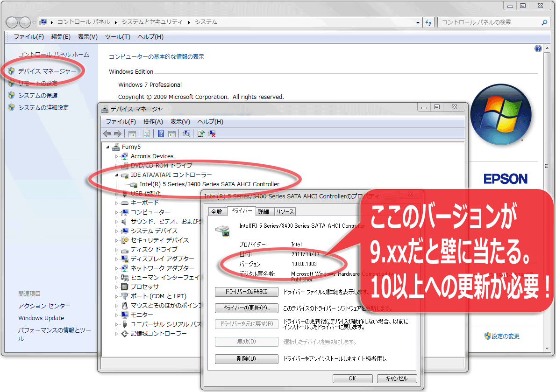
Task: Open the コントロール パネル ホーム link
Action: (x=54, y=55)
